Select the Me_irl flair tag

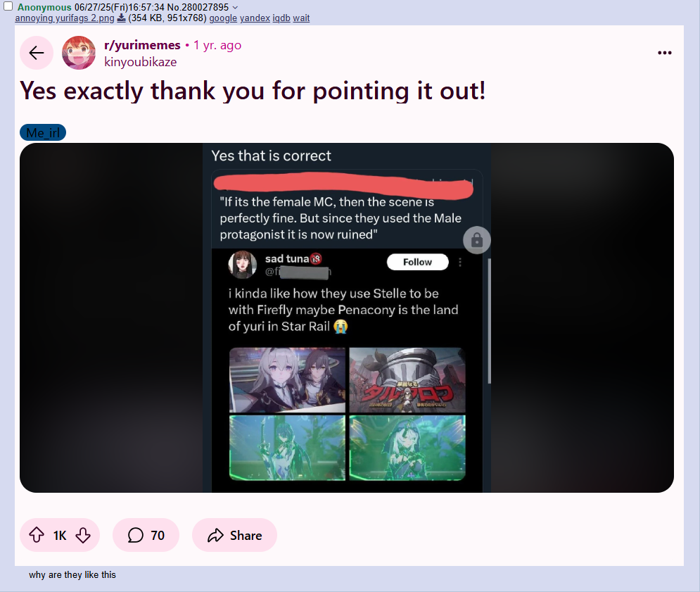[43, 133]
